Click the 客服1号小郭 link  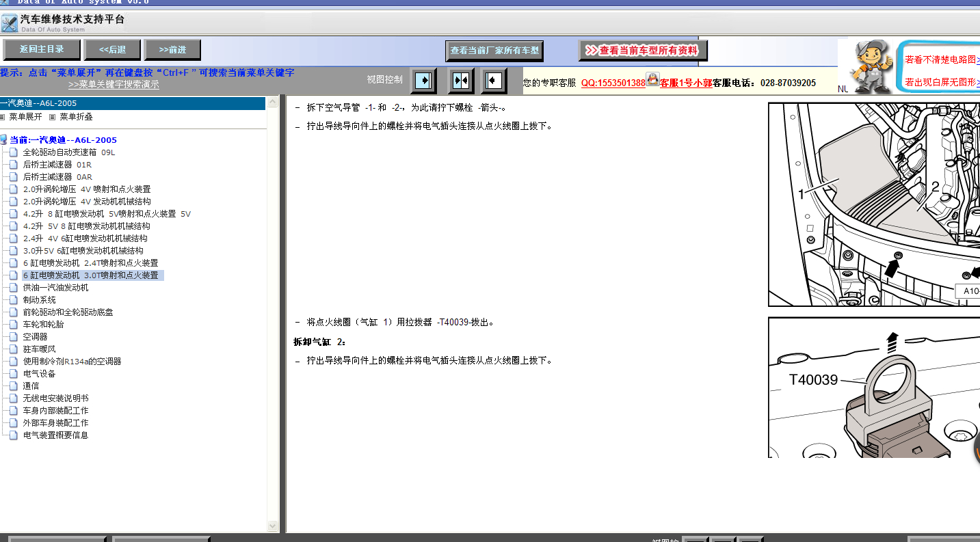click(686, 83)
